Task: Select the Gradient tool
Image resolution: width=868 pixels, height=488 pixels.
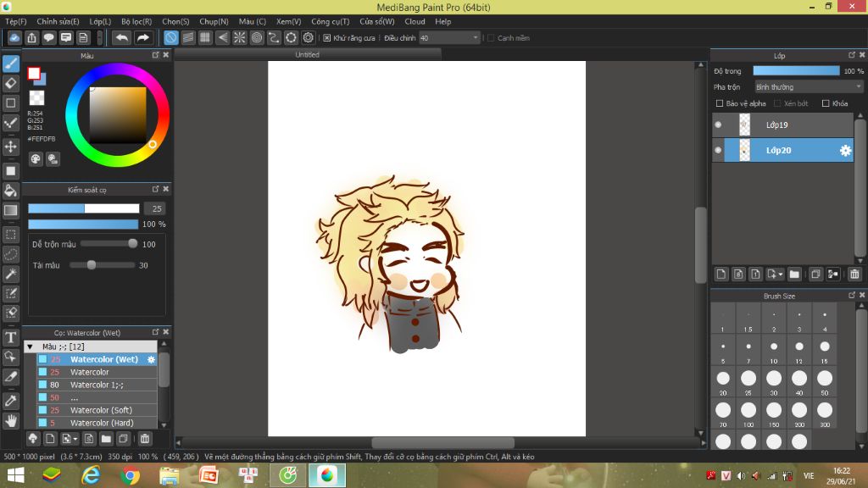Action: (x=10, y=210)
